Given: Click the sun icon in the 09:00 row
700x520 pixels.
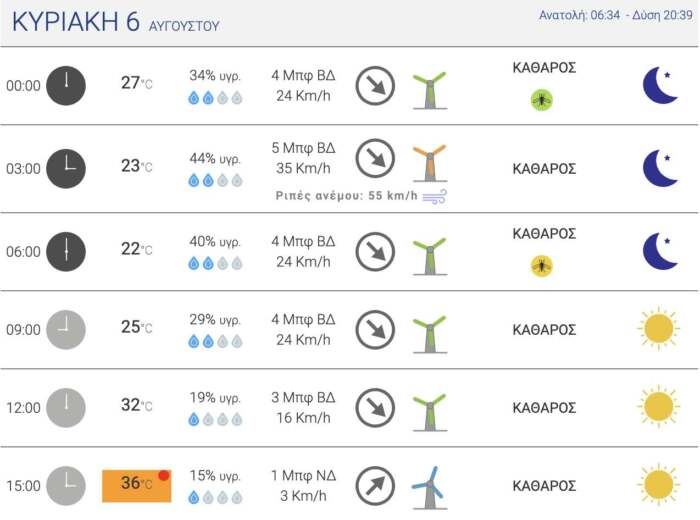Looking at the screenshot, I should click(x=658, y=329).
